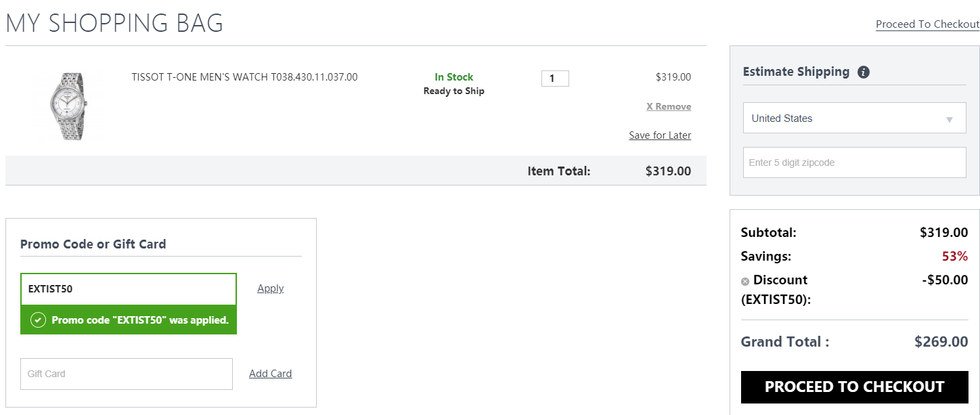Click the Grand Total amount $269.00

click(941, 342)
